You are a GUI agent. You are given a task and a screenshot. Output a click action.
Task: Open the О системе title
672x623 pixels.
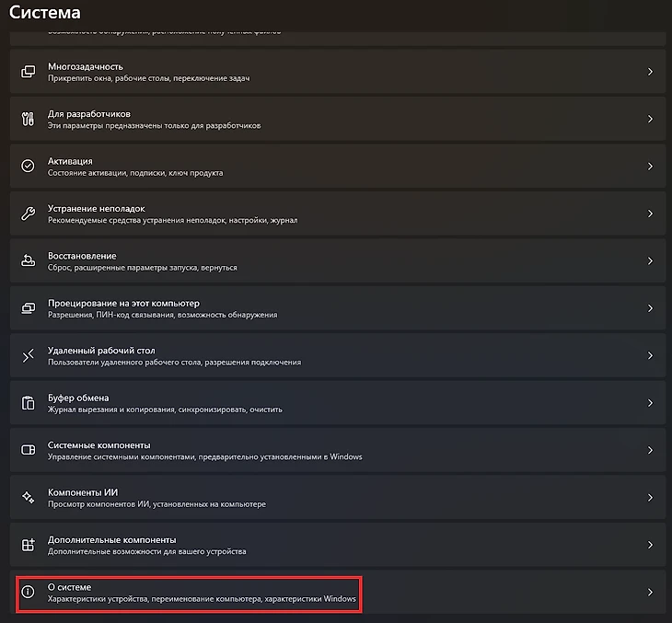(69, 587)
